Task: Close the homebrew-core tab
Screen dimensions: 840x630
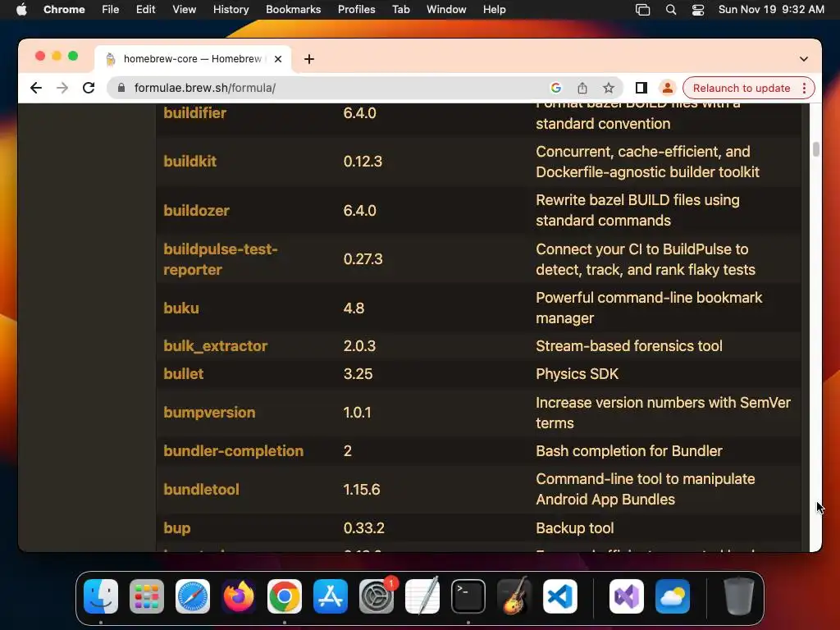Action: 278,59
